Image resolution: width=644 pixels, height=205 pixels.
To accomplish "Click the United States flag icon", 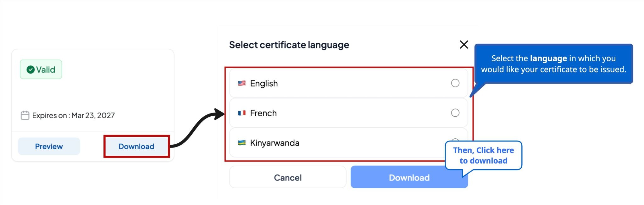I will pyautogui.click(x=242, y=83).
